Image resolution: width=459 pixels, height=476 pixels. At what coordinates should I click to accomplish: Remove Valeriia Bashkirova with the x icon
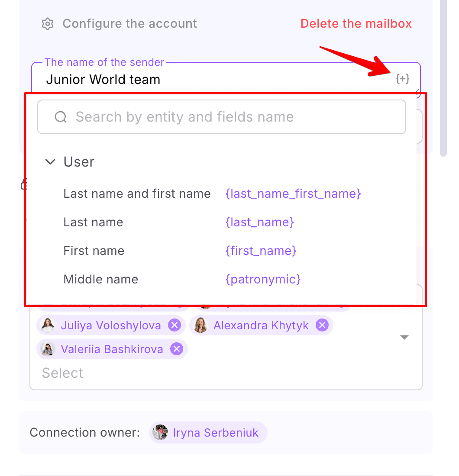pyautogui.click(x=177, y=349)
